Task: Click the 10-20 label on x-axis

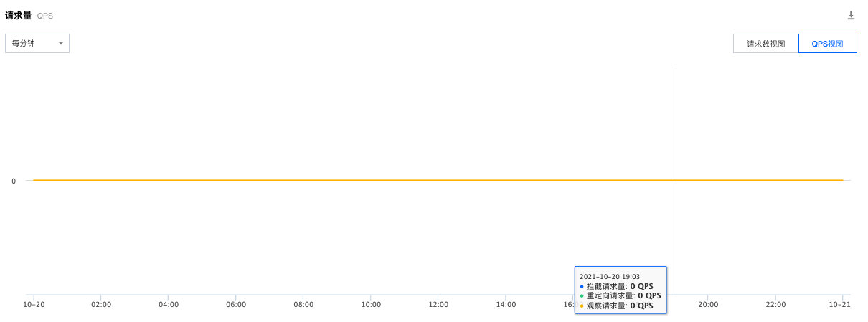Action: click(x=33, y=304)
